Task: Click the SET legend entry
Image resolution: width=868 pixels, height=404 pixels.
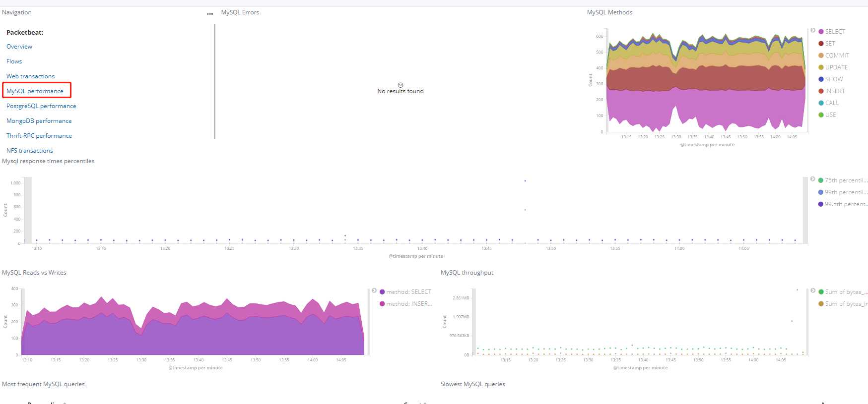Action: [x=827, y=44]
